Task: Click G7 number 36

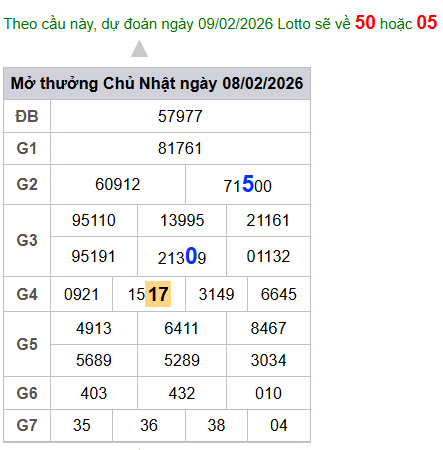Action: click(149, 425)
